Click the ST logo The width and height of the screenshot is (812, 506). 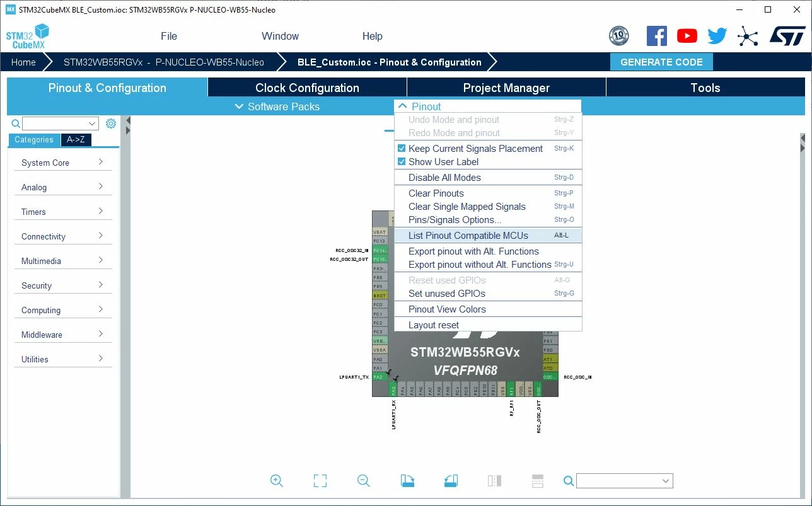[x=787, y=36]
